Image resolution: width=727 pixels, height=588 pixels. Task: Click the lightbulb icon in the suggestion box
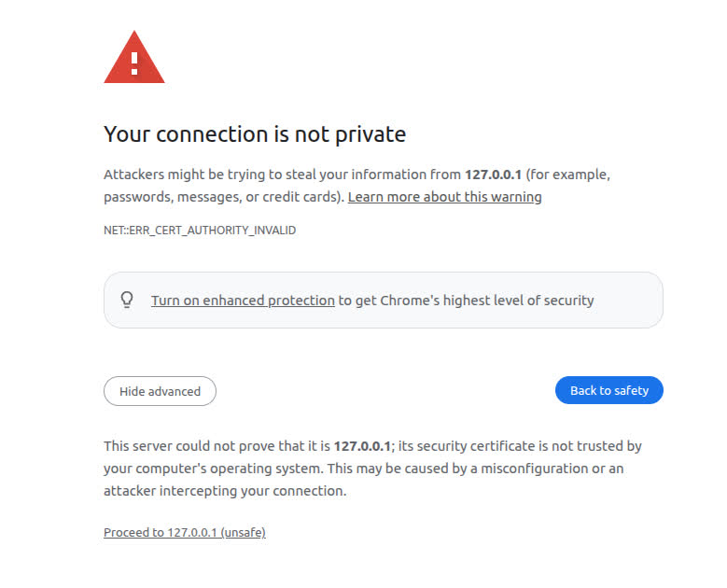pos(128,300)
